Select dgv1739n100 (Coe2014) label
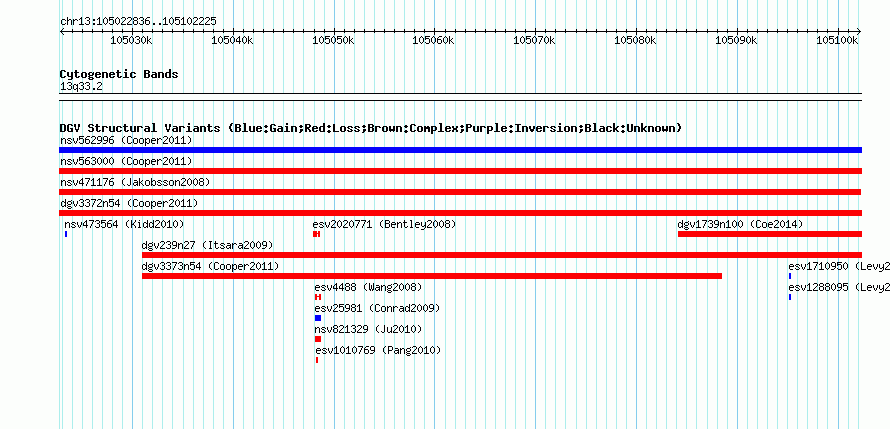 click(740, 224)
